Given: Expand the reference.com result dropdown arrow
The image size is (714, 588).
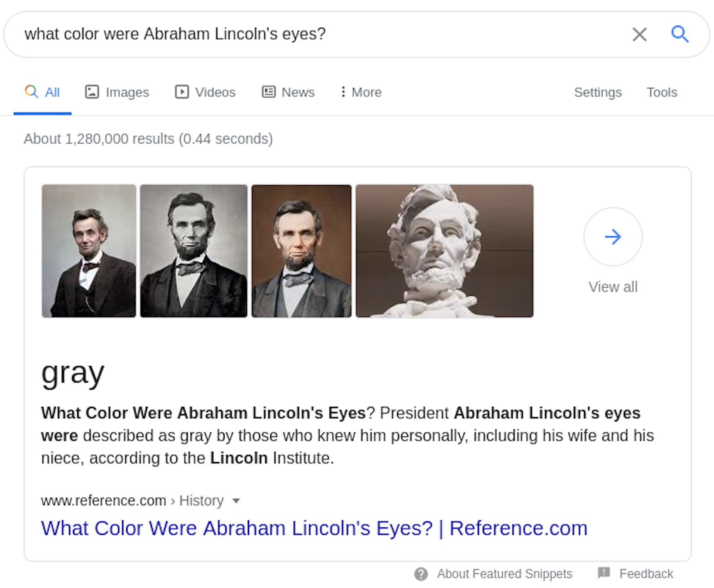Looking at the screenshot, I should pyautogui.click(x=236, y=501).
